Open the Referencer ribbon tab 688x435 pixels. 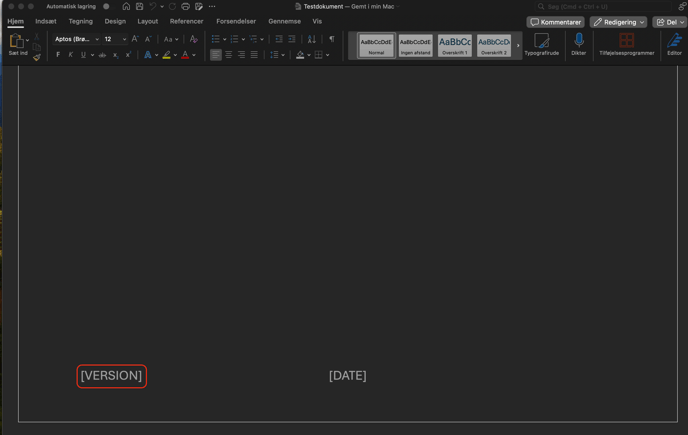(186, 21)
